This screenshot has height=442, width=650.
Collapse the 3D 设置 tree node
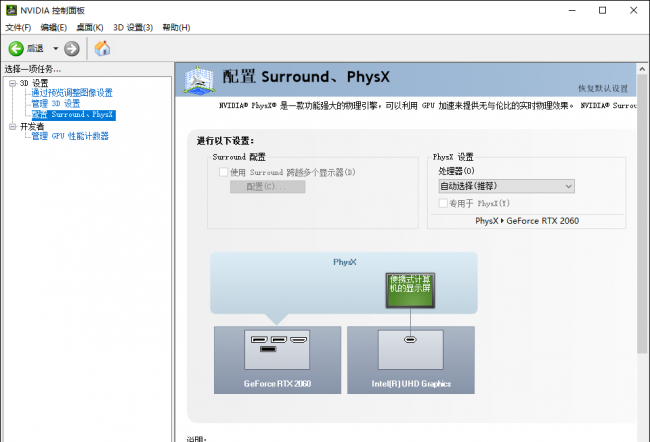pyautogui.click(x=12, y=83)
